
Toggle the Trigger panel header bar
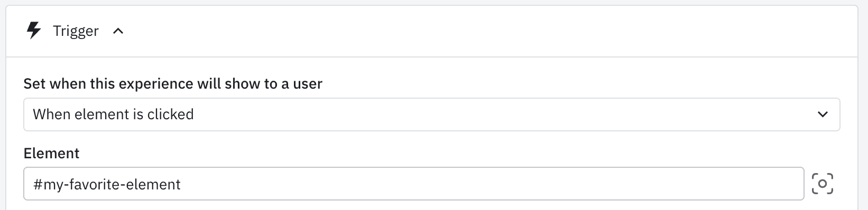[431, 31]
